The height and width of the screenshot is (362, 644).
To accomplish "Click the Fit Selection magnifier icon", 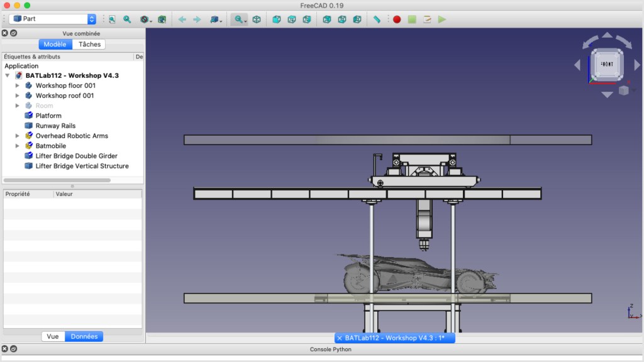I will (127, 19).
